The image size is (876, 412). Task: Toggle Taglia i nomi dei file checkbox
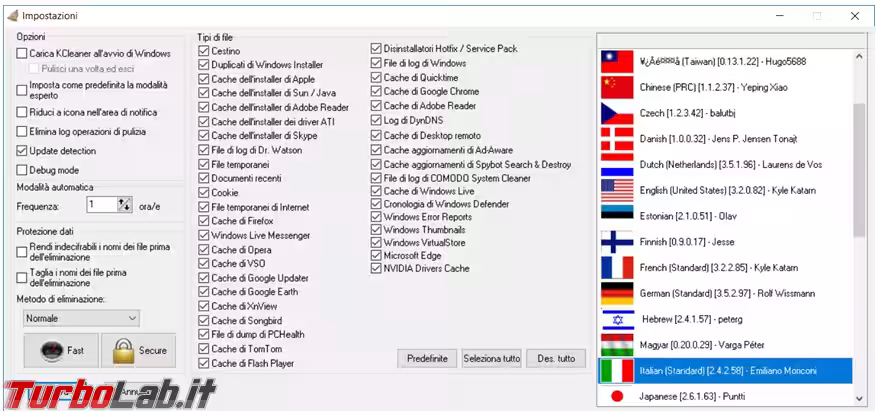[22, 278]
